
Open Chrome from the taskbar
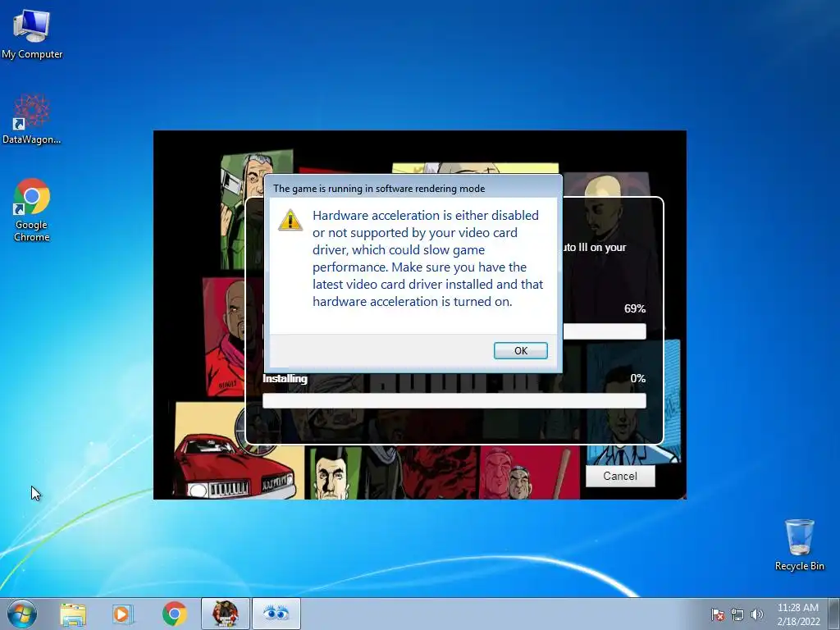click(175, 614)
